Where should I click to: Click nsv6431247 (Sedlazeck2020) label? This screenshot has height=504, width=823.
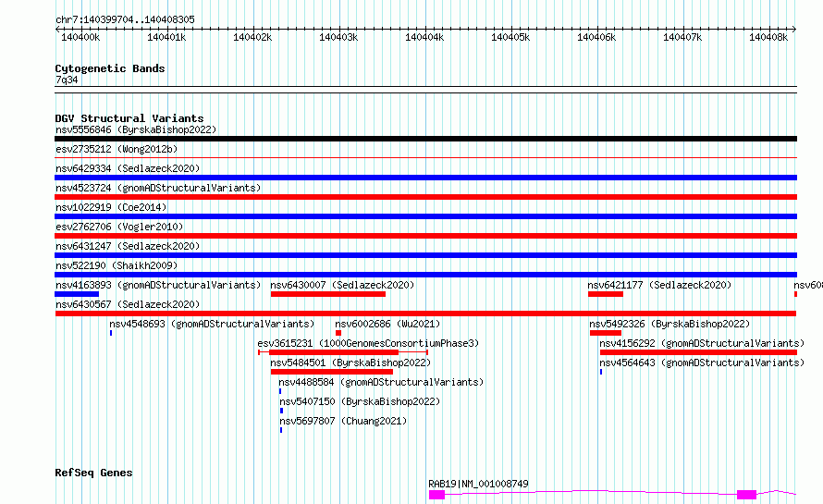tap(128, 246)
